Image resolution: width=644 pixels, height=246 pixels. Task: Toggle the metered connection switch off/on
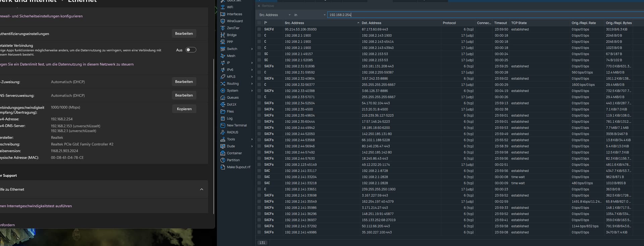pos(191,50)
